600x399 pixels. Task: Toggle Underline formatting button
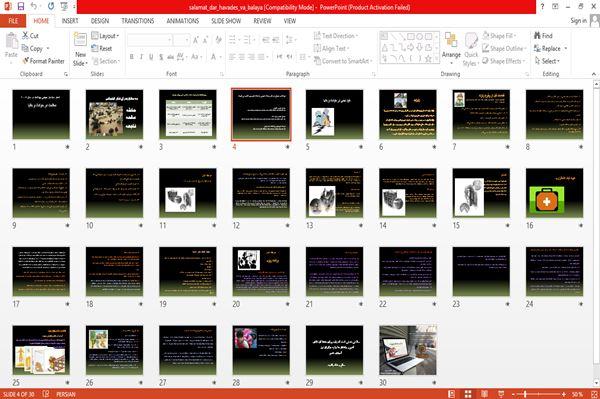(x=151, y=57)
